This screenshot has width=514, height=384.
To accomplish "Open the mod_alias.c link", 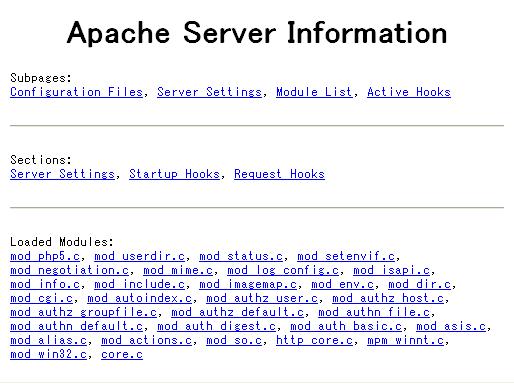I will pyautogui.click(x=48, y=340).
